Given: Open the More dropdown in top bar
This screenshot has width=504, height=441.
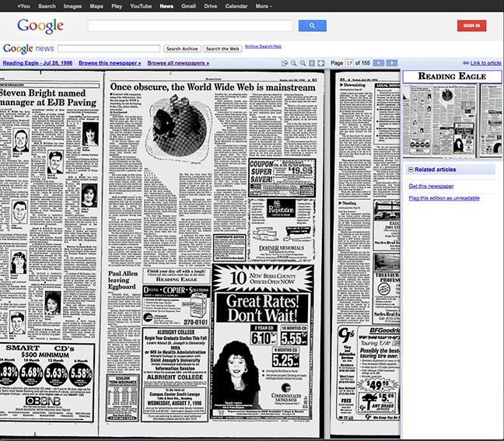Looking at the screenshot, I should [263, 6].
